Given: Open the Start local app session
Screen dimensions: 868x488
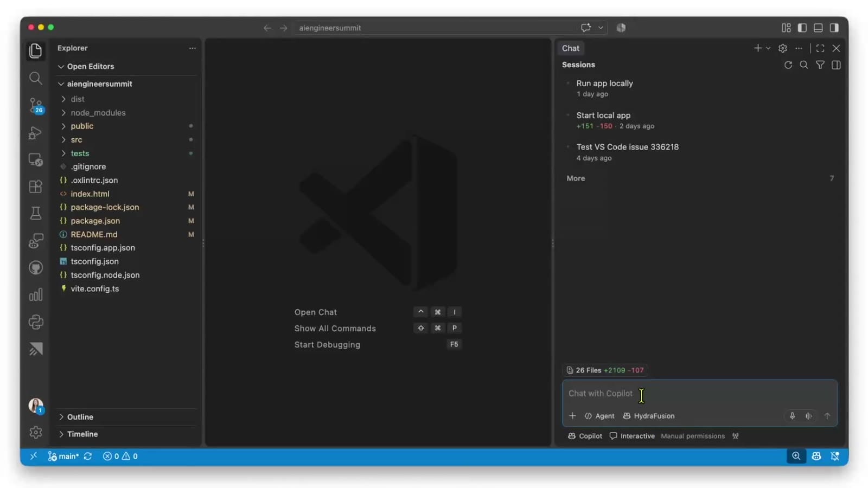Looking at the screenshot, I should coord(700,120).
